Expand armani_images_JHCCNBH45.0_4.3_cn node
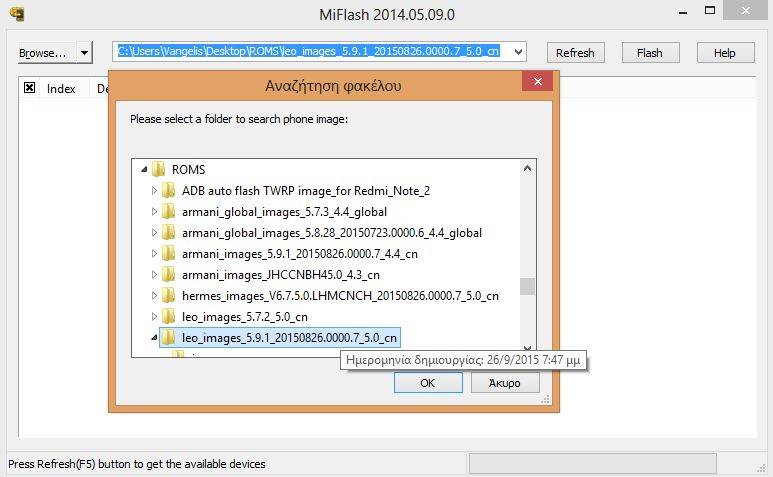The width and height of the screenshot is (773, 477). pyautogui.click(x=154, y=275)
